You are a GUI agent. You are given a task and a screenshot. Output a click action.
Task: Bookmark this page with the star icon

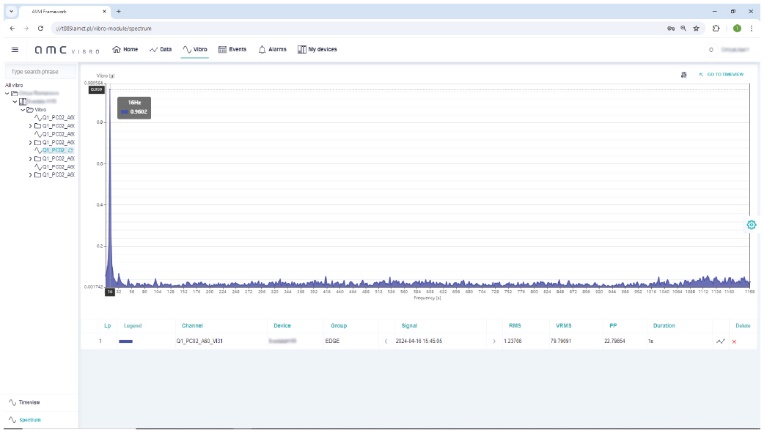(696, 28)
